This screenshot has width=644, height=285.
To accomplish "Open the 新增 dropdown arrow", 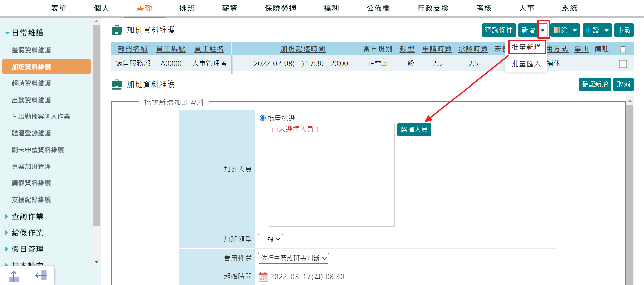I will (x=543, y=30).
